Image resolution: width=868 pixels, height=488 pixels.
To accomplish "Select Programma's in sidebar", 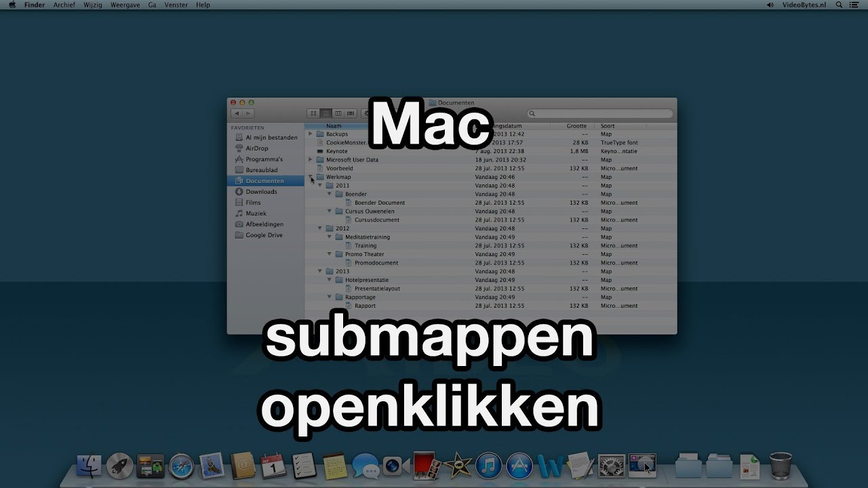I will point(266,159).
